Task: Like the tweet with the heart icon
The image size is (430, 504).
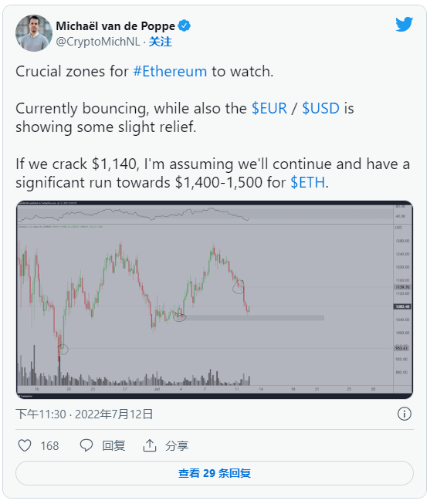Action: [25, 445]
